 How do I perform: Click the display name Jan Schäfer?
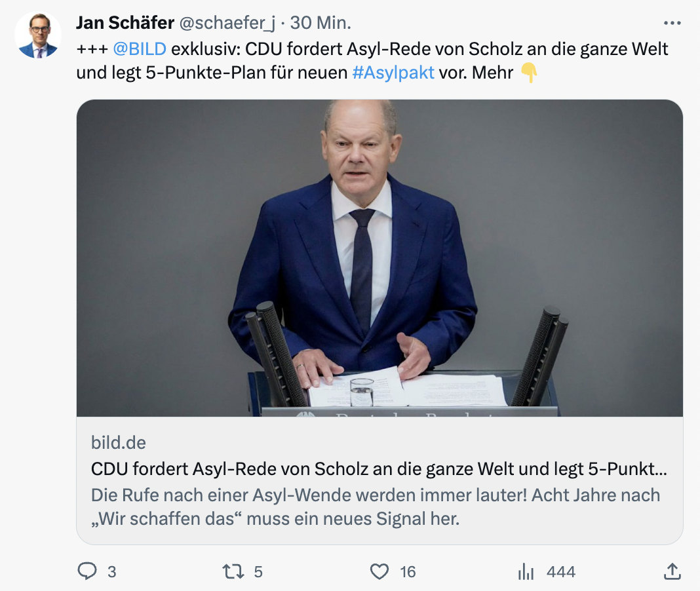[125, 24]
